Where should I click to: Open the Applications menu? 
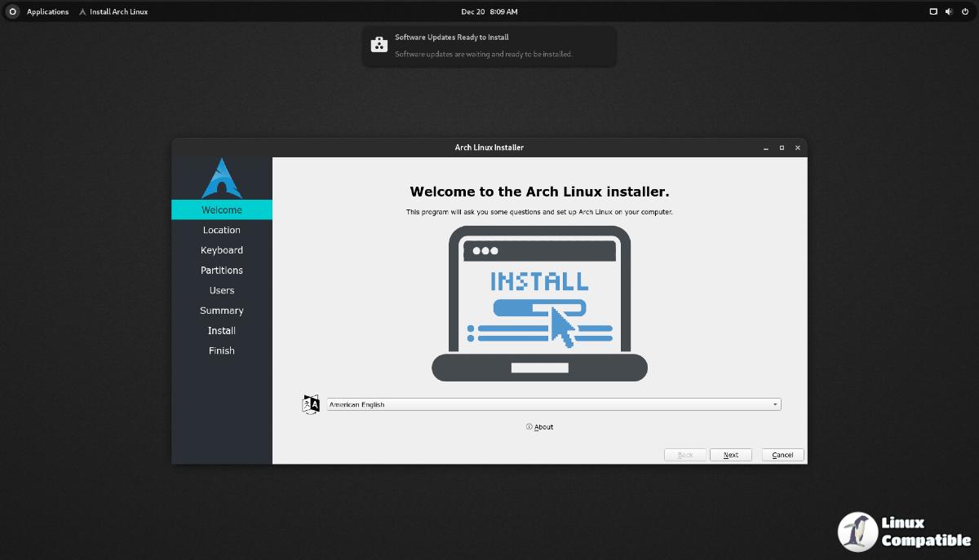click(x=47, y=11)
